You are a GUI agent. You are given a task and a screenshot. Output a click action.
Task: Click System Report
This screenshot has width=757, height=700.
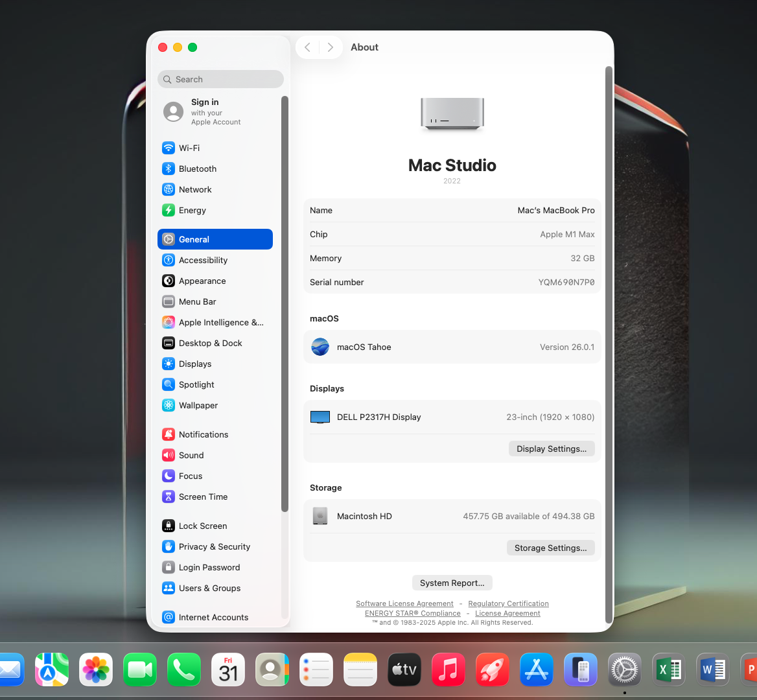point(452,583)
